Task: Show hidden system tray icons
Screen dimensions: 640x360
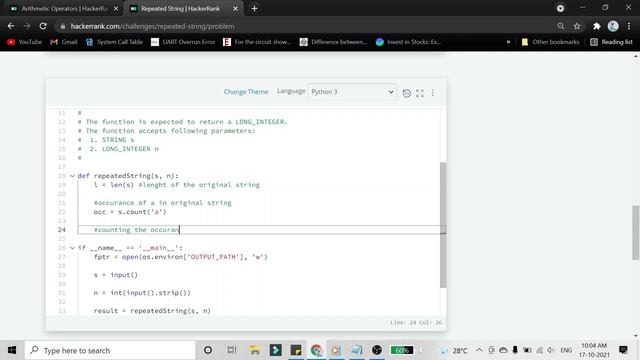Action: tap(479, 350)
